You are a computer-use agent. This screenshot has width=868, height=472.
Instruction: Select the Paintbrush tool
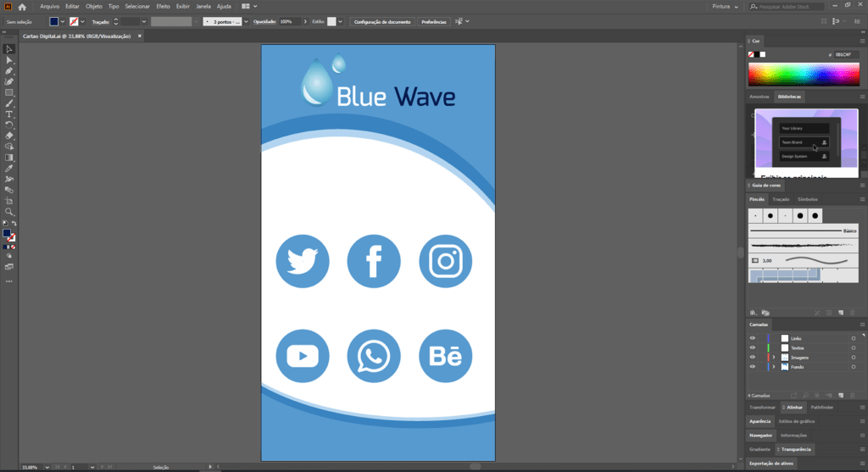[8, 103]
